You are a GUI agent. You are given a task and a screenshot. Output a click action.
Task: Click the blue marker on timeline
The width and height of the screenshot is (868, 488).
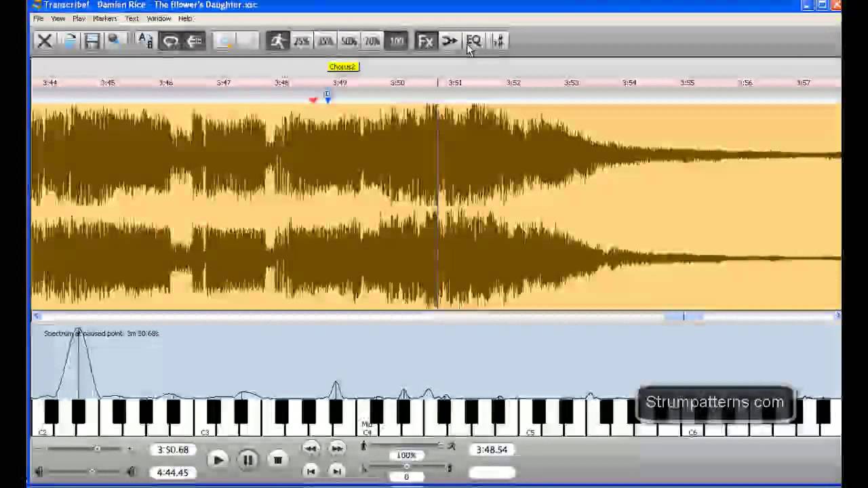(x=328, y=98)
